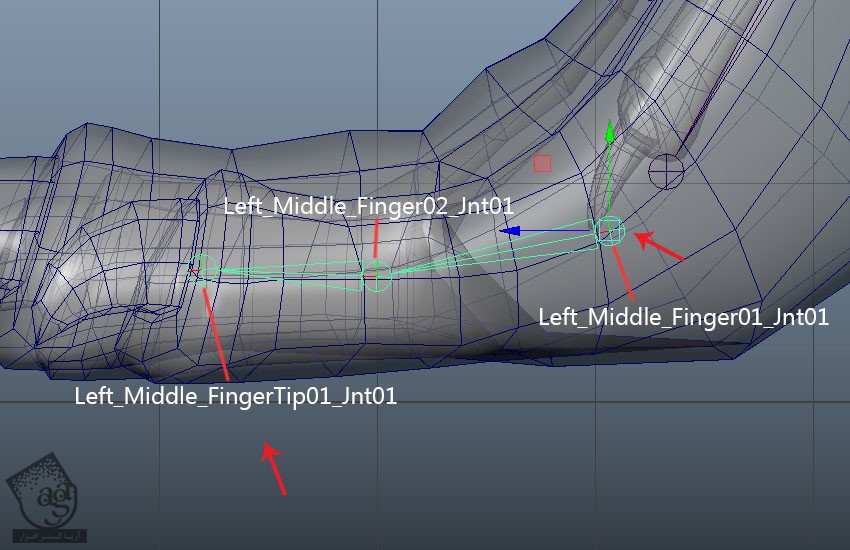Image resolution: width=850 pixels, height=550 pixels.
Task: Click the Left_Middle_FingerTip01_Jnt01 text label
Action: (x=236, y=396)
